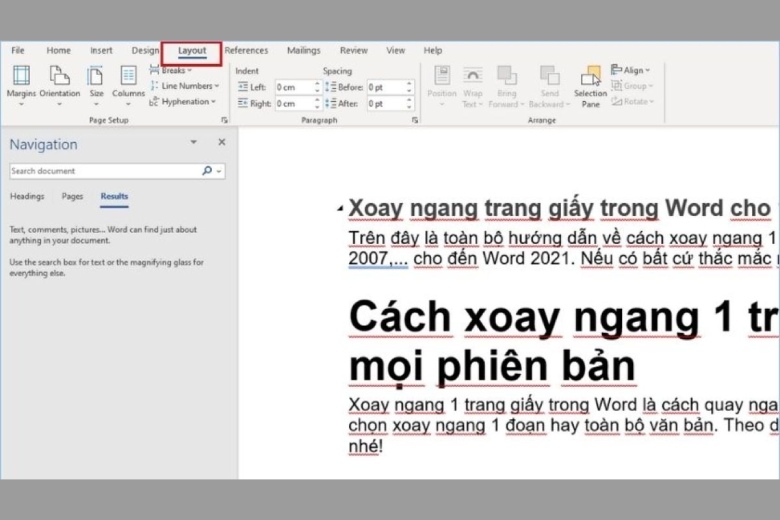Switch to the Home tab
Viewport: 780px width, 520px height.
point(59,50)
